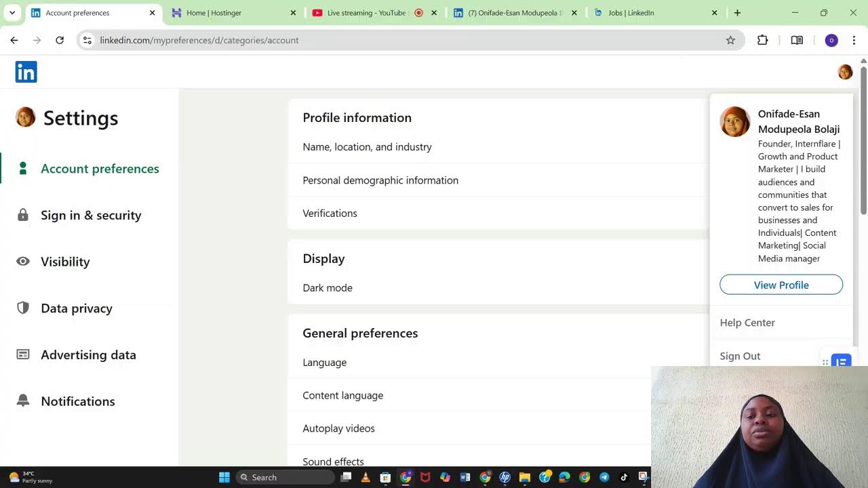Open the profile avatar menu in the header
Viewport: 868px width, 488px height.
[x=845, y=72]
